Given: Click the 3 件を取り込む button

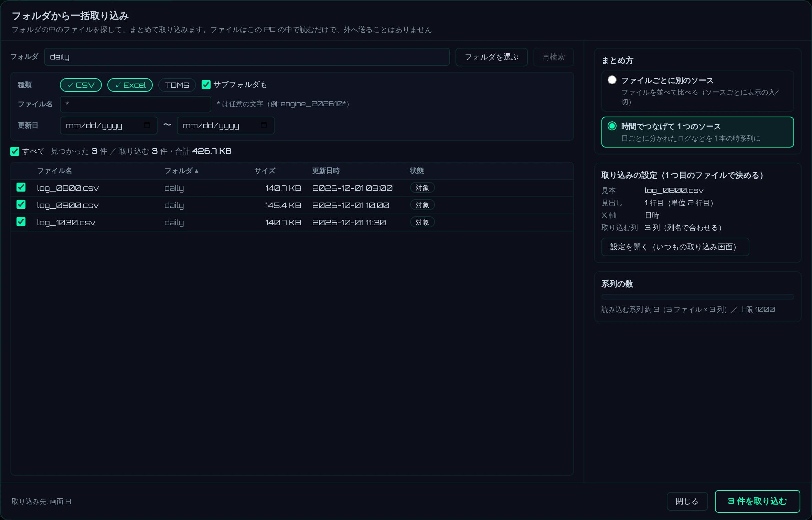Looking at the screenshot, I should tap(758, 501).
